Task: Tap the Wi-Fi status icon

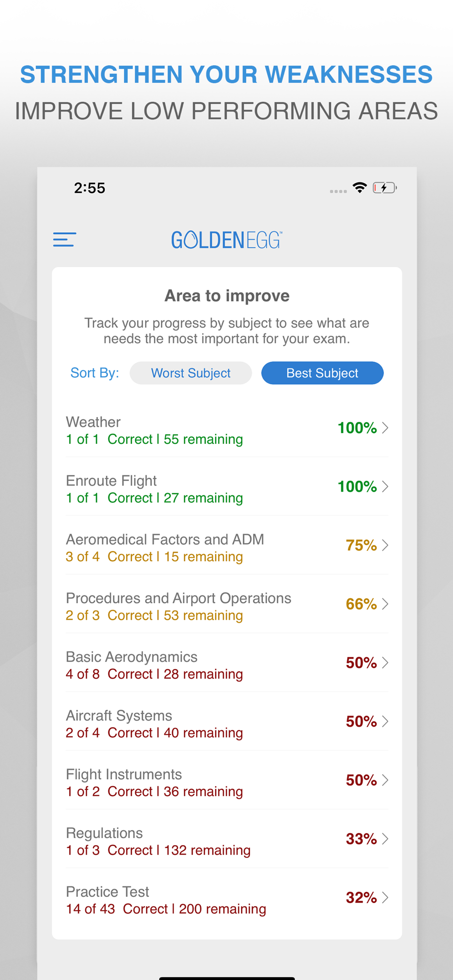Action: 360,188
